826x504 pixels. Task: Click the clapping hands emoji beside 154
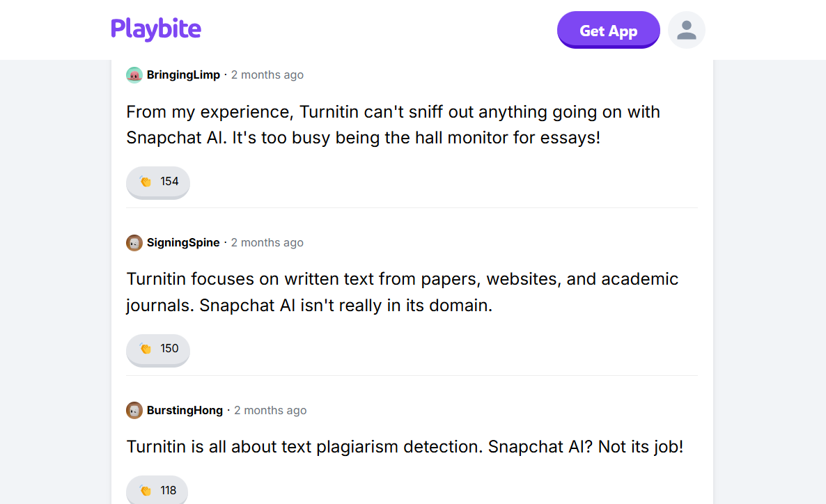(146, 182)
